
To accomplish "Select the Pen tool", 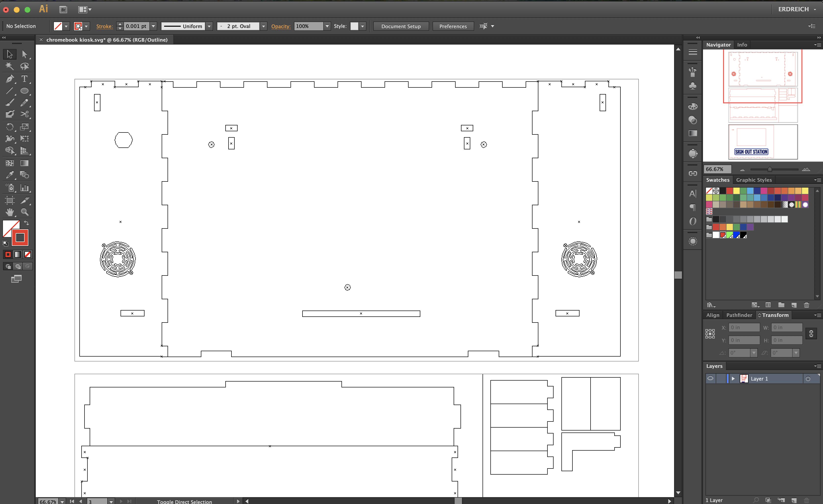I will coord(10,79).
